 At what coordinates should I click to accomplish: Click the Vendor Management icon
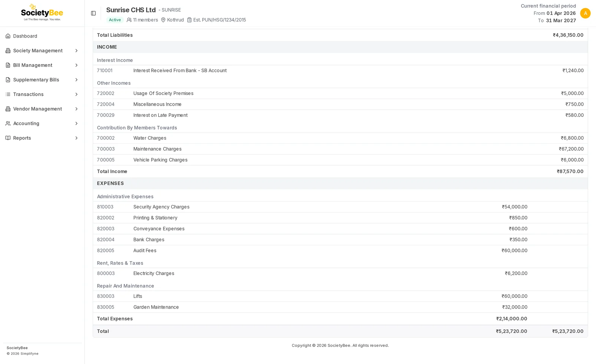point(8,109)
